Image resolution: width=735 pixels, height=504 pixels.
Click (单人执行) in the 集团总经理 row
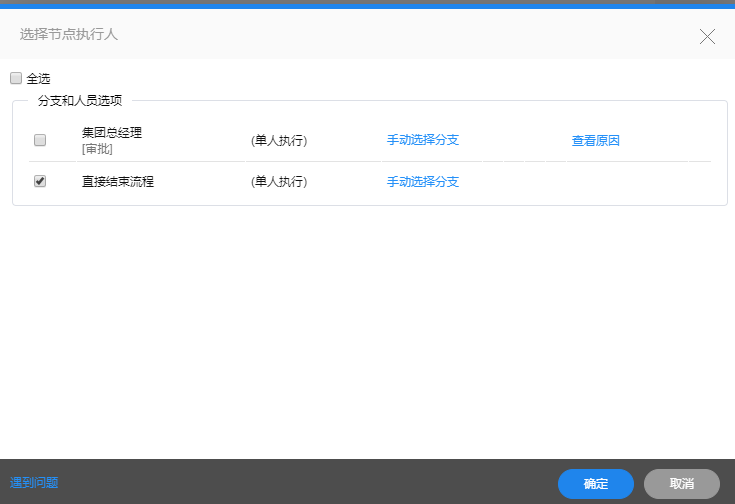pos(279,141)
